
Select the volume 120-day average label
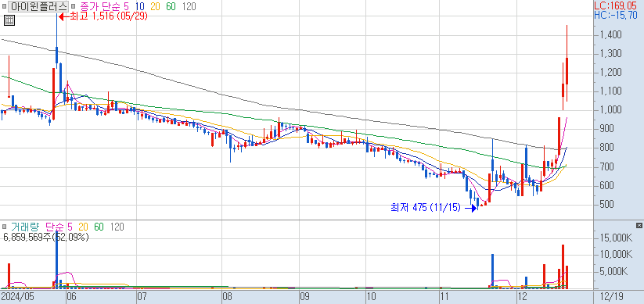[117, 227]
